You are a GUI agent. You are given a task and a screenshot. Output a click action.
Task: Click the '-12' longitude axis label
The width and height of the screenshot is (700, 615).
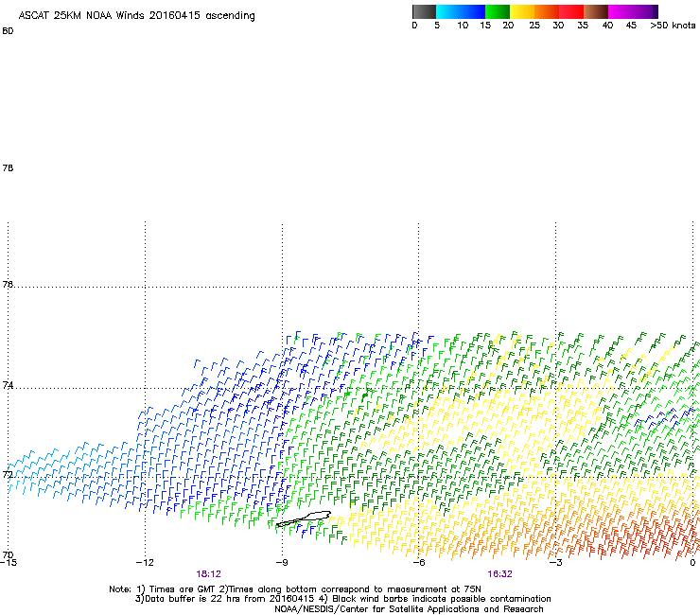(x=145, y=563)
